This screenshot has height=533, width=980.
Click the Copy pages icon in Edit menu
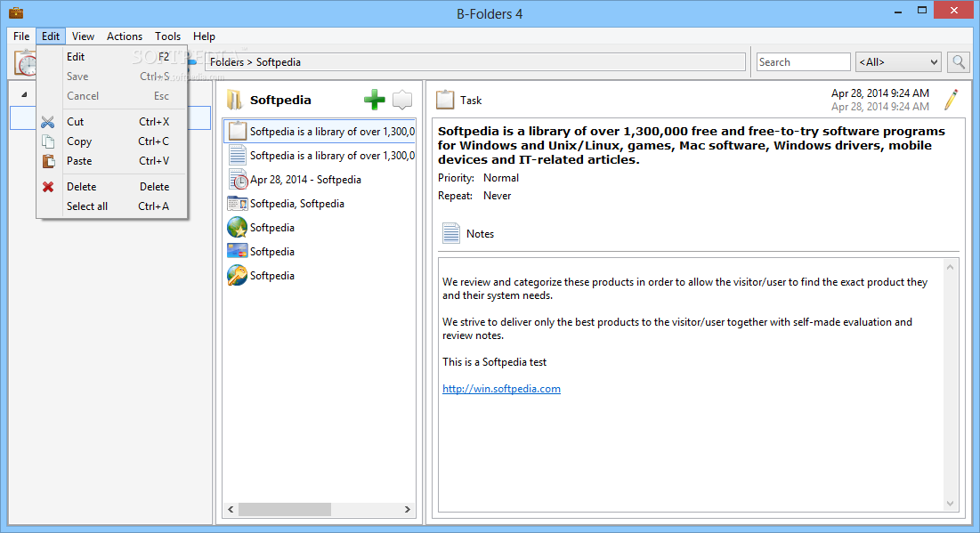click(x=48, y=141)
